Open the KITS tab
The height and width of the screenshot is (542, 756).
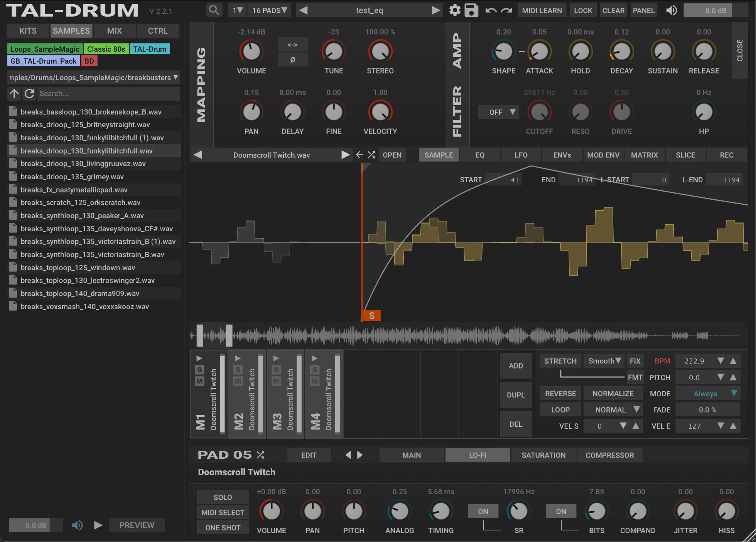click(28, 31)
